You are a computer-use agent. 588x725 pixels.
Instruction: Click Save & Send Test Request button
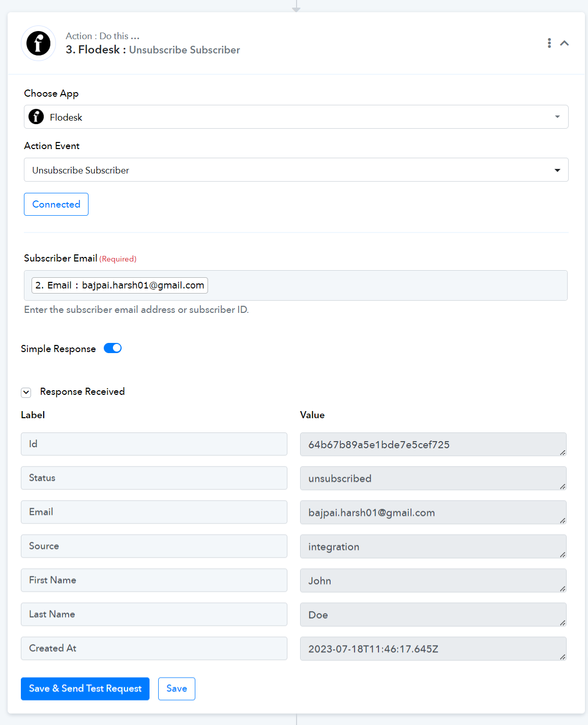tap(85, 688)
